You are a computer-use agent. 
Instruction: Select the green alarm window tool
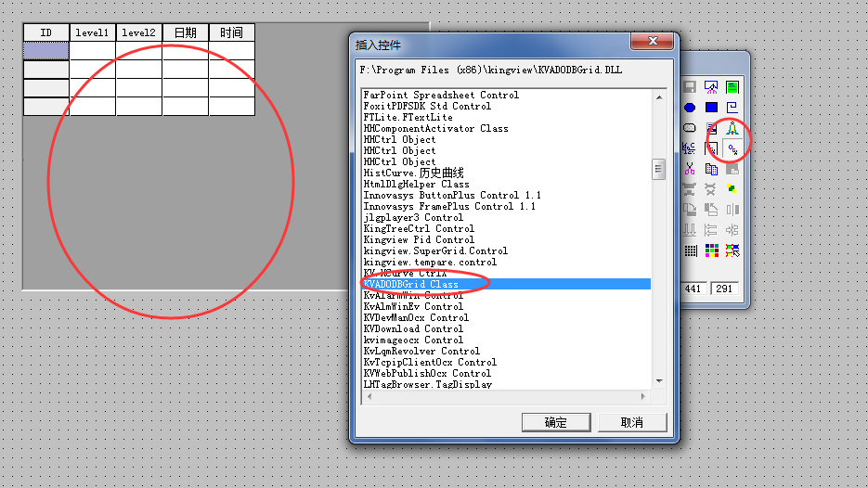pos(732,87)
